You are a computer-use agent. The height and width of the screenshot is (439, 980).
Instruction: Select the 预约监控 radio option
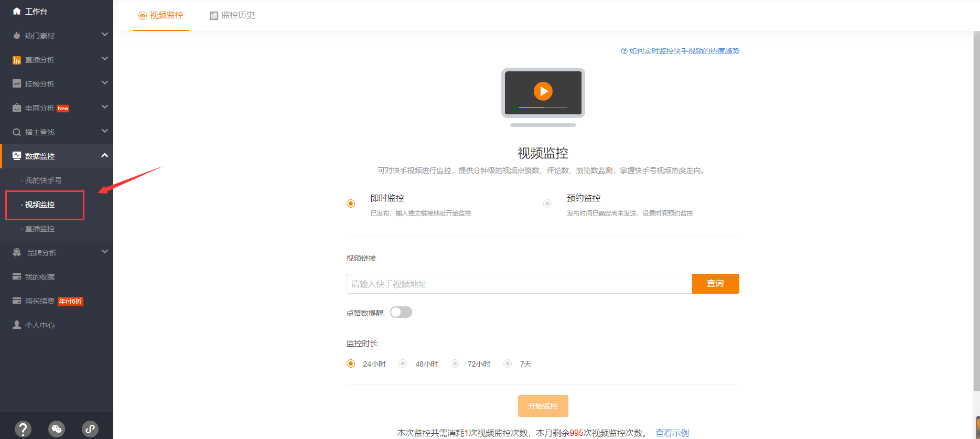click(x=547, y=204)
